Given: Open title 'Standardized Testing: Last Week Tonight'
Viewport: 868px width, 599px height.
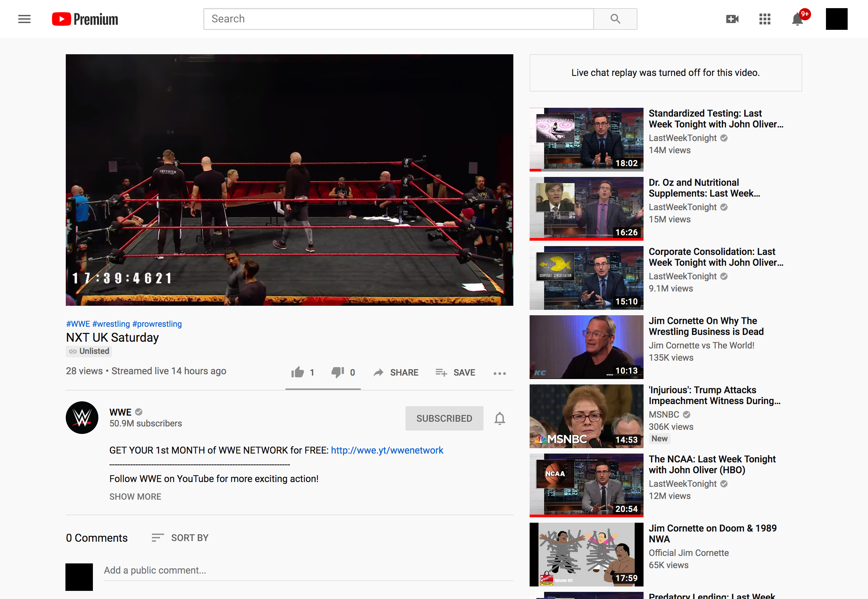Looking at the screenshot, I should pyautogui.click(x=715, y=119).
